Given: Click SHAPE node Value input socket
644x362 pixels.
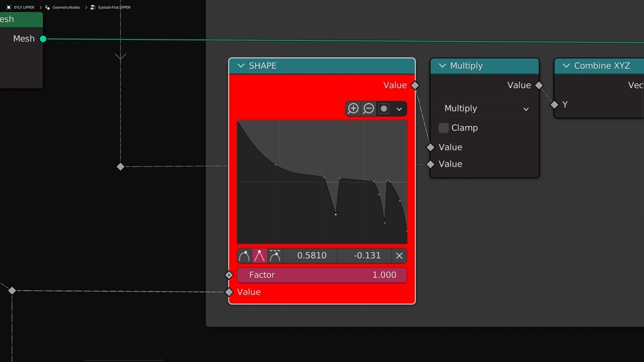Looking at the screenshot, I should click(x=229, y=292).
